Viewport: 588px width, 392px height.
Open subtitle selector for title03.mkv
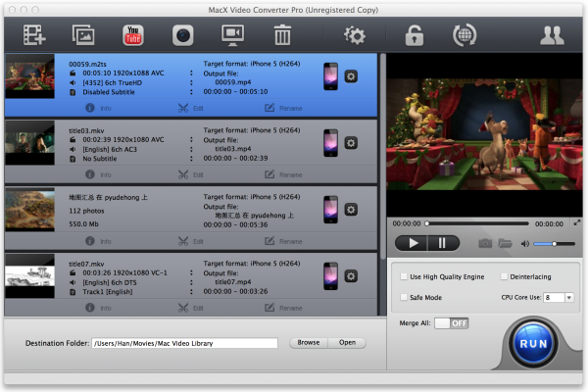(191, 159)
